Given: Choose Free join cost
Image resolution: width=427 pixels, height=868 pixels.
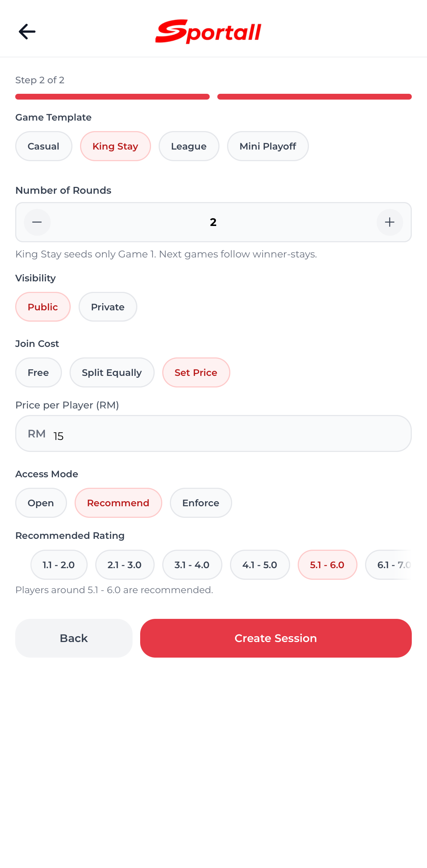Looking at the screenshot, I should pos(38,372).
